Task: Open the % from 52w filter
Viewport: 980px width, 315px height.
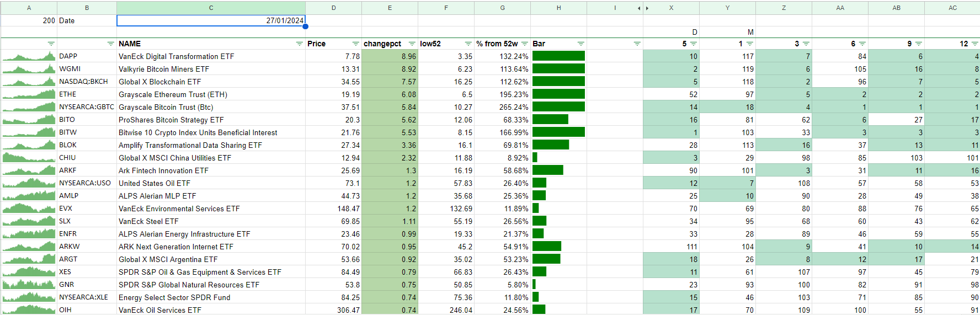Action: coord(524,44)
